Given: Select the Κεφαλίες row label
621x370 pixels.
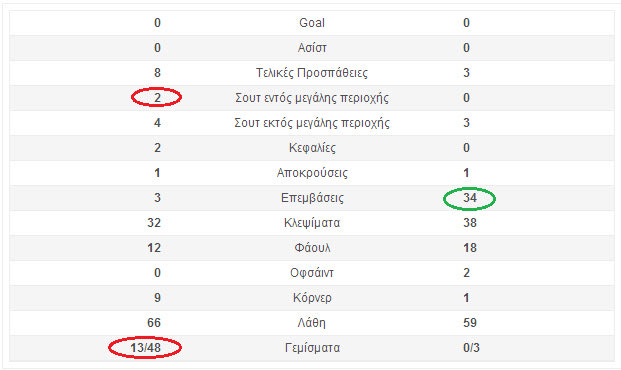Looking at the screenshot, I should pos(312,148).
